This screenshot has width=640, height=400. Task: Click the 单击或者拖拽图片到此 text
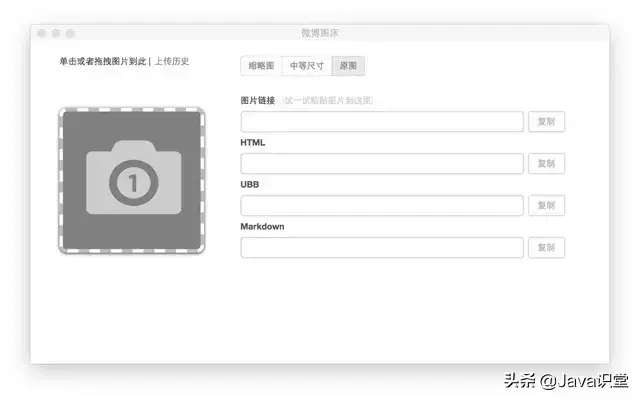[103, 61]
